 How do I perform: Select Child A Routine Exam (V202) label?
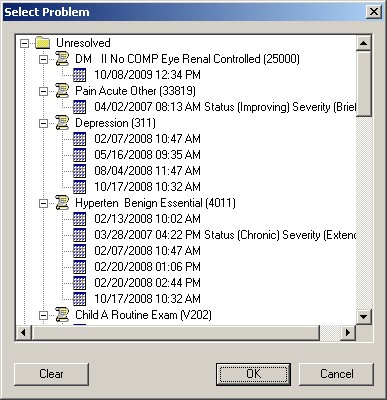tap(143, 315)
